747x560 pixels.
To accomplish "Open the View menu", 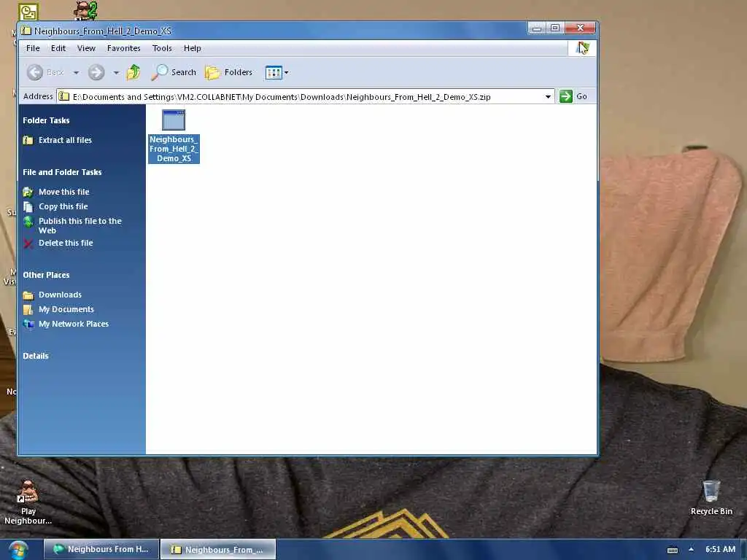I will coord(86,48).
